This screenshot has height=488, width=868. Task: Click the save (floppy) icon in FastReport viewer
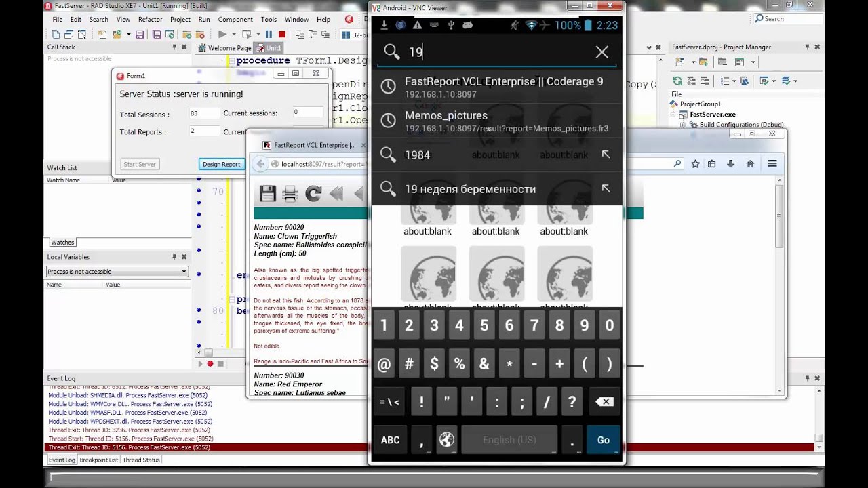268,195
